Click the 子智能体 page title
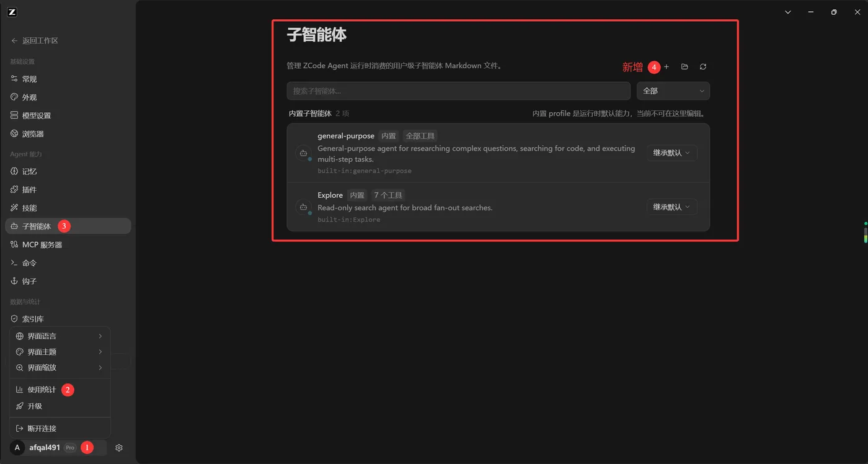 coord(317,35)
